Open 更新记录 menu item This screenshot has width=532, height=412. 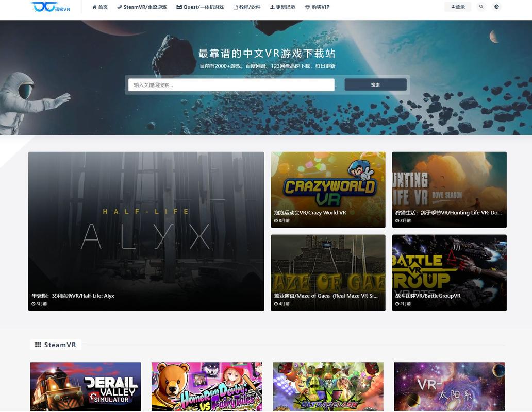pyautogui.click(x=282, y=7)
